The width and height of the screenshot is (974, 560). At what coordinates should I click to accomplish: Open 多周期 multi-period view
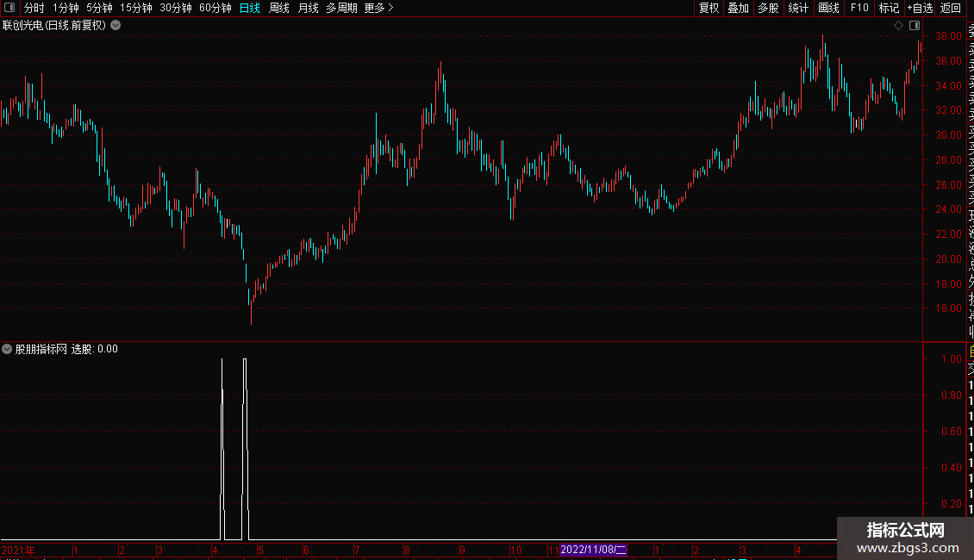tap(341, 8)
